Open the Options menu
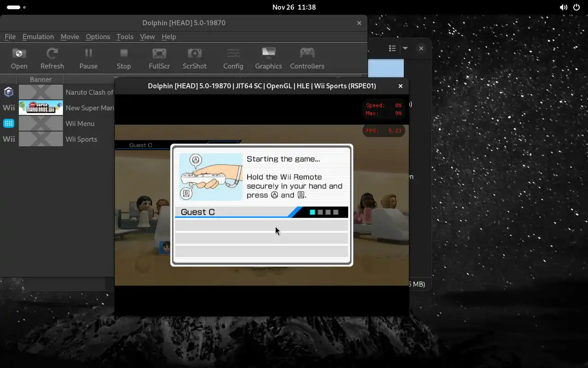The image size is (588, 368). click(98, 36)
